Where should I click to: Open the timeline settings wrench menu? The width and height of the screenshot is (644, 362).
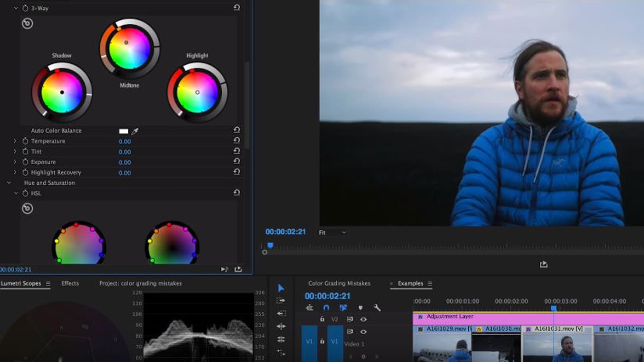click(x=377, y=308)
